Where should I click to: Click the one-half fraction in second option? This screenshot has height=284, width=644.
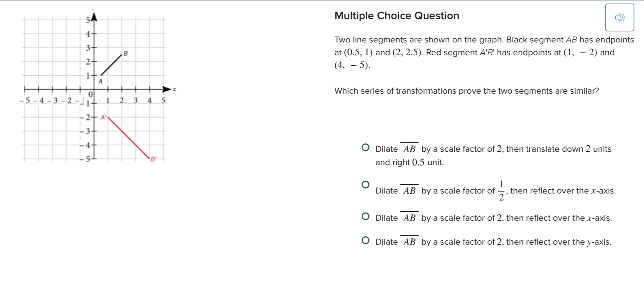501,191
